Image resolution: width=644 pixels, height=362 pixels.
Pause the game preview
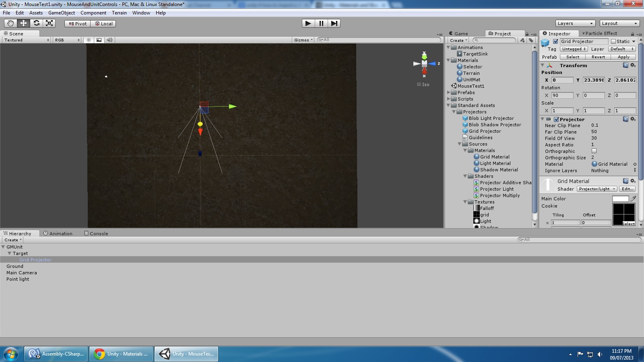click(x=321, y=23)
